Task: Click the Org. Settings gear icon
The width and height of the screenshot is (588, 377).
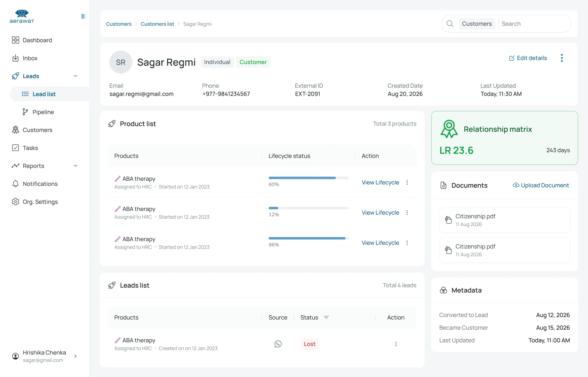Action: 16,202
